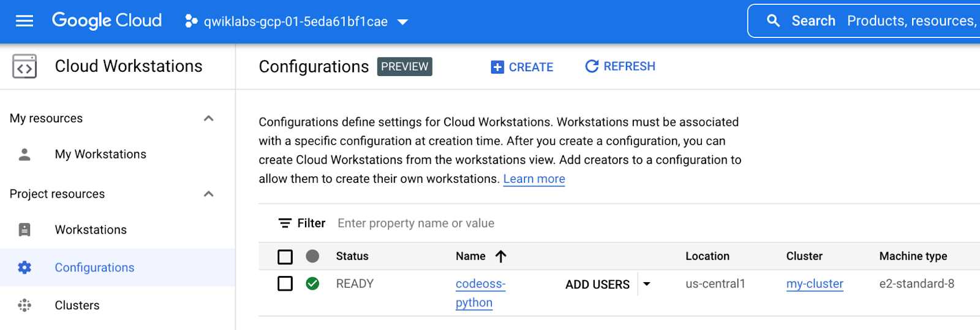This screenshot has width=980, height=330.
Task: Click the Cloud Workstations product icon
Action: (x=24, y=66)
